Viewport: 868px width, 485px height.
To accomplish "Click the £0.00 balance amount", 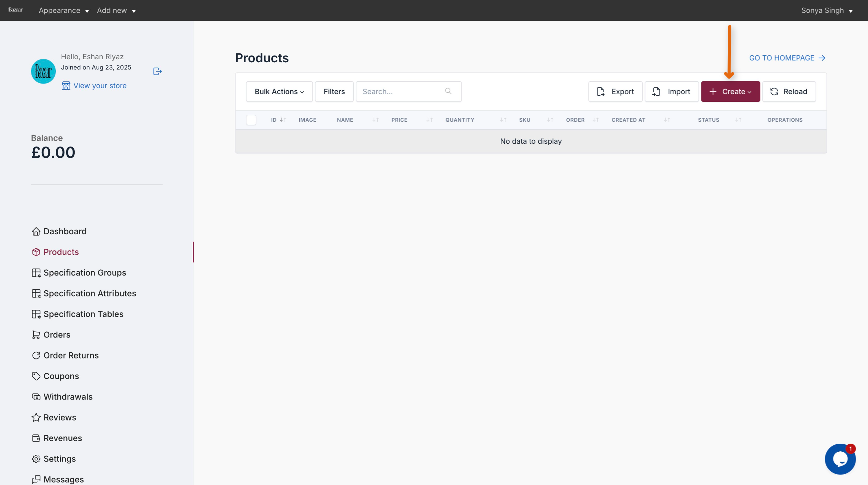I will tap(53, 152).
